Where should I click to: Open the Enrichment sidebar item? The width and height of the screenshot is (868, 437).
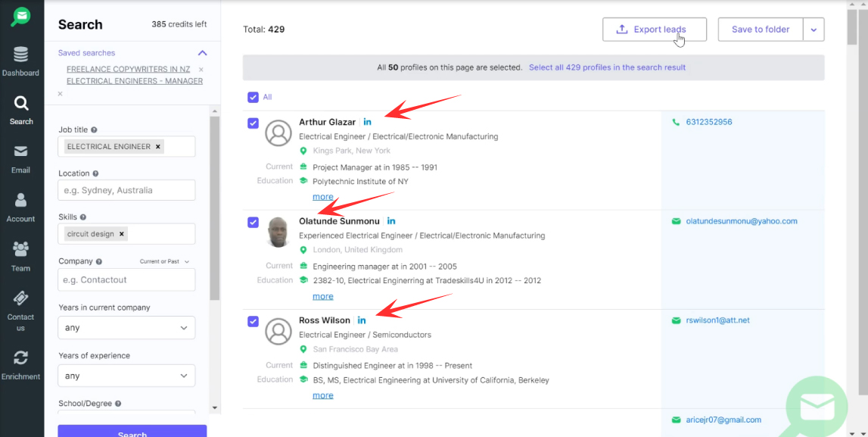coord(21,366)
